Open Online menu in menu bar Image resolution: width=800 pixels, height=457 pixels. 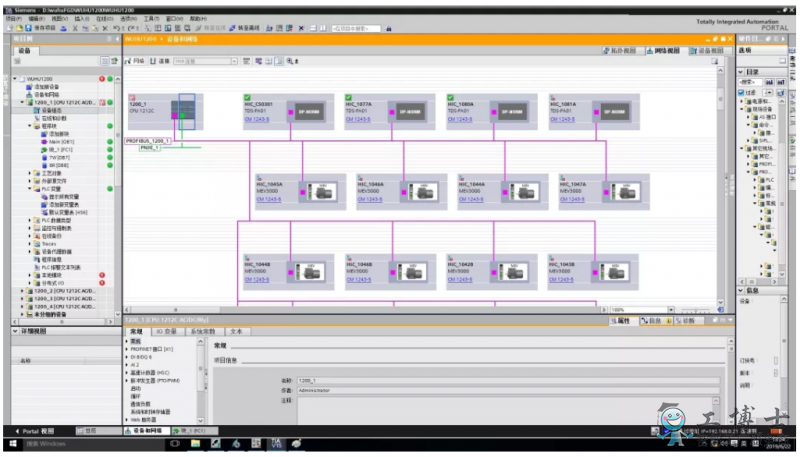click(x=104, y=18)
